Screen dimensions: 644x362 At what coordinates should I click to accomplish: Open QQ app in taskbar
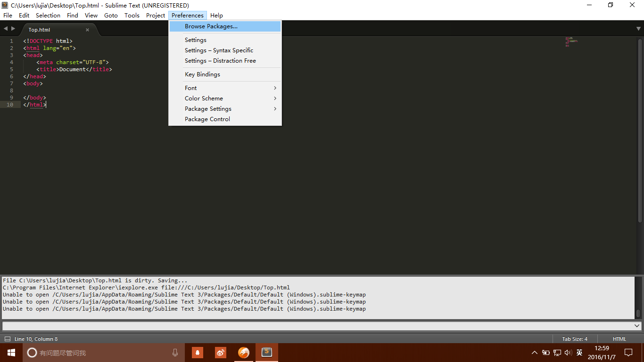click(198, 353)
